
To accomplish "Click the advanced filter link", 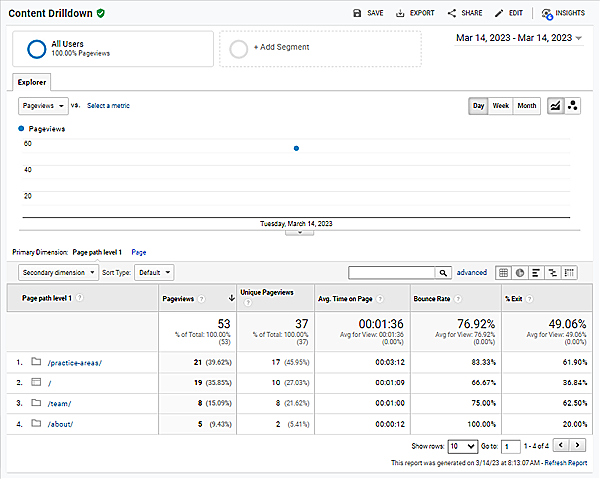I will [x=471, y=272].
